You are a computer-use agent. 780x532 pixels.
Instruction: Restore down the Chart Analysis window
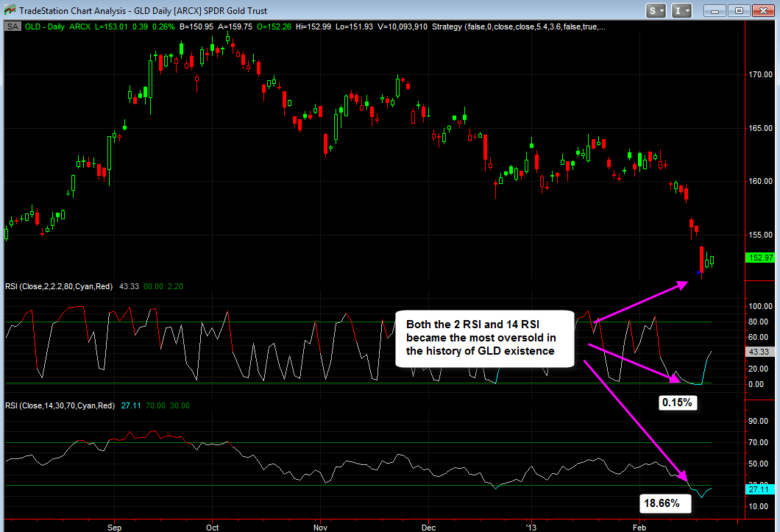[739, 10]
